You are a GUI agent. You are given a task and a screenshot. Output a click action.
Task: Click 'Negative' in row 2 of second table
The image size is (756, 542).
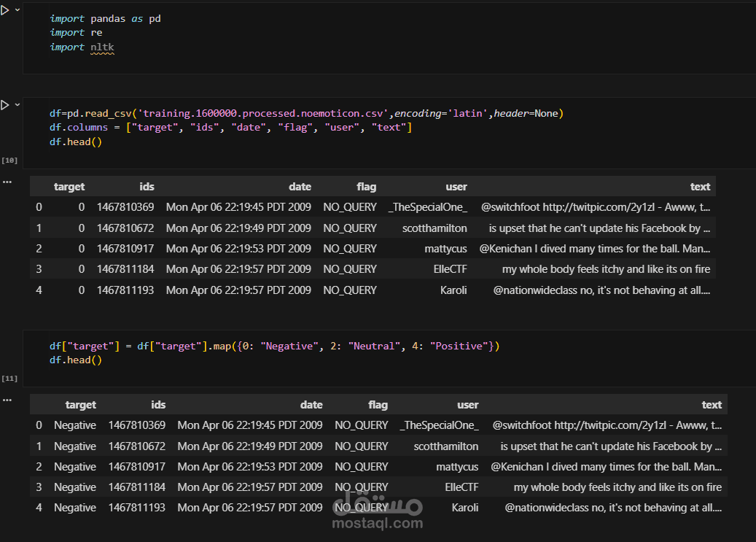(x=74, y=467)
